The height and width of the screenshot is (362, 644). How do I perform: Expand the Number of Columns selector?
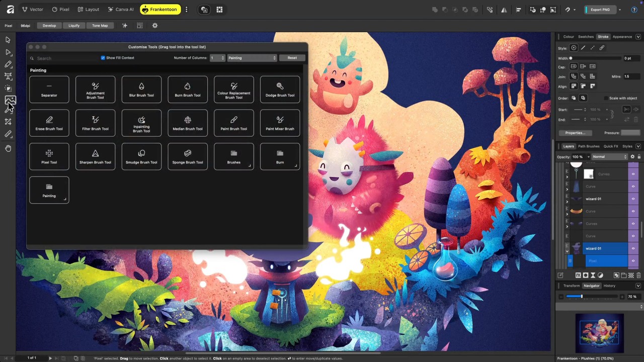point(217,58)
